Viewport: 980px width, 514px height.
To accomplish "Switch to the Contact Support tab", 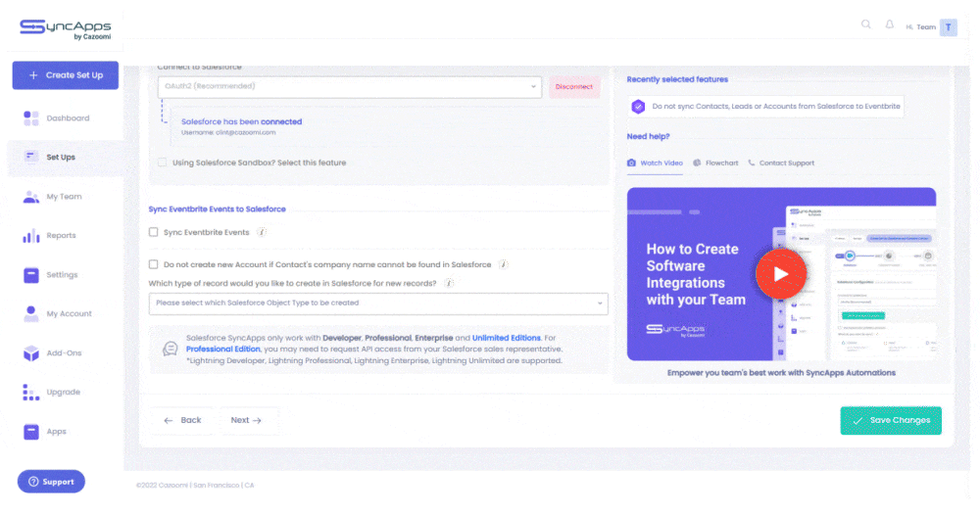I will tap(781, 163).
